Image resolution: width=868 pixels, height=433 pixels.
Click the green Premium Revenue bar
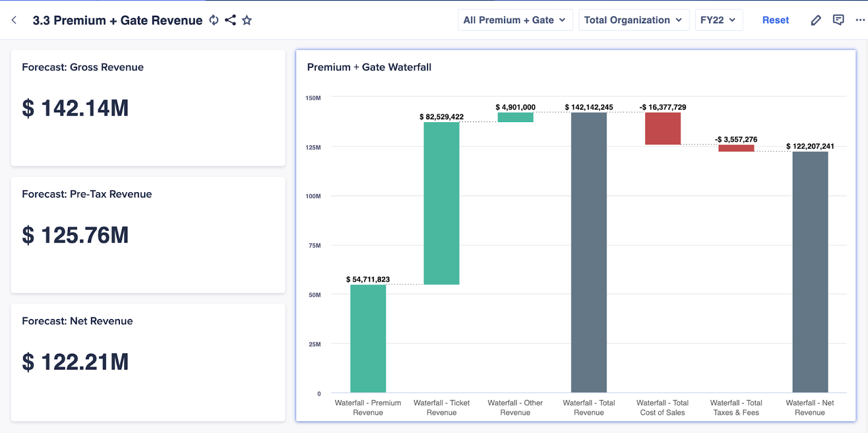pyautogui.click(x=368, y=338)
